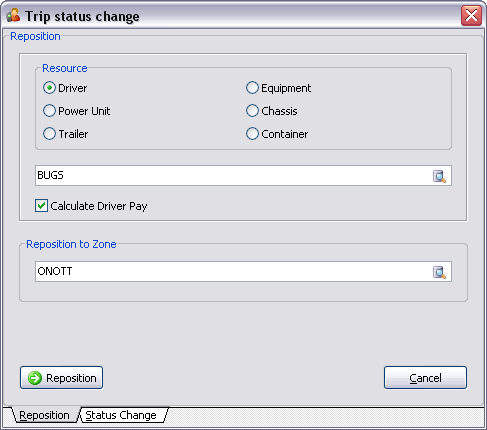Click the Calculate Driver Pay label
Viewport: 487px width, 430px height.
[x=99, y=206]
